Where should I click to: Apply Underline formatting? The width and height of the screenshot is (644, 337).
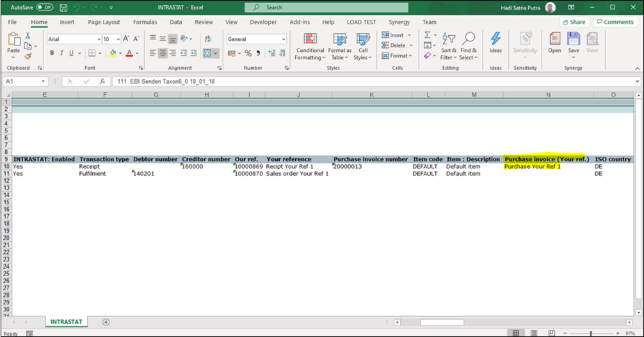click(71, 53)
